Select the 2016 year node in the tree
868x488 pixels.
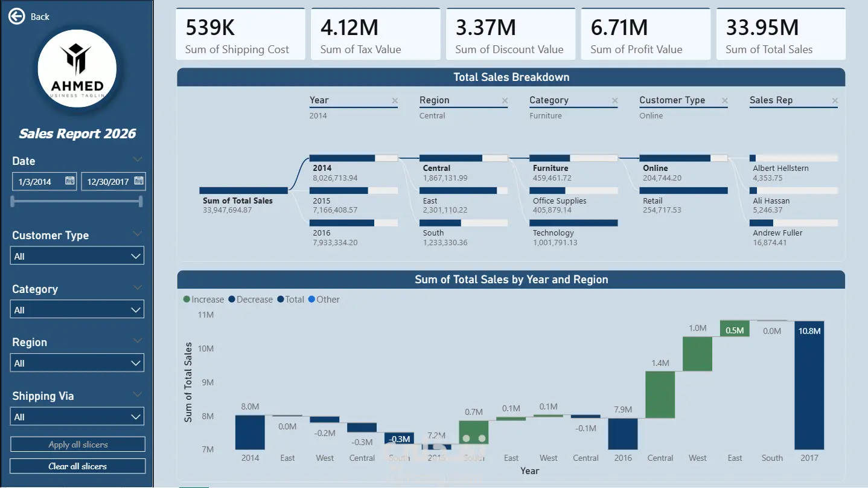click(354, 233)
